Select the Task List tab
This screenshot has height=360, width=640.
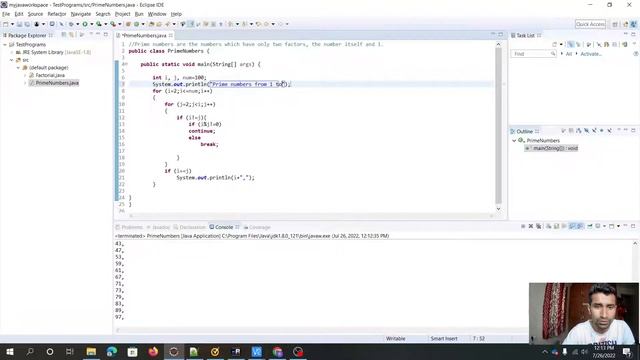click(526, 36)
